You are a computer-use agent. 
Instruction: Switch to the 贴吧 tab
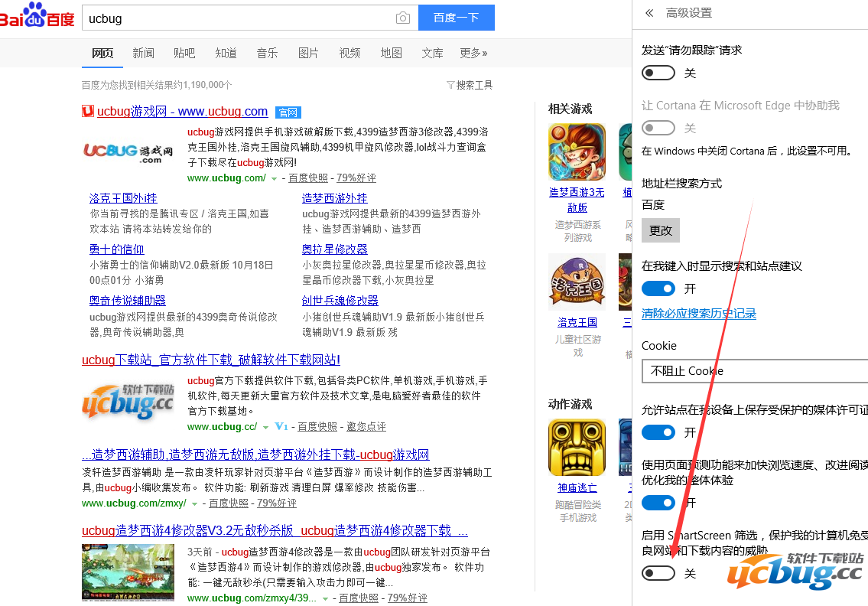point(184,53)
